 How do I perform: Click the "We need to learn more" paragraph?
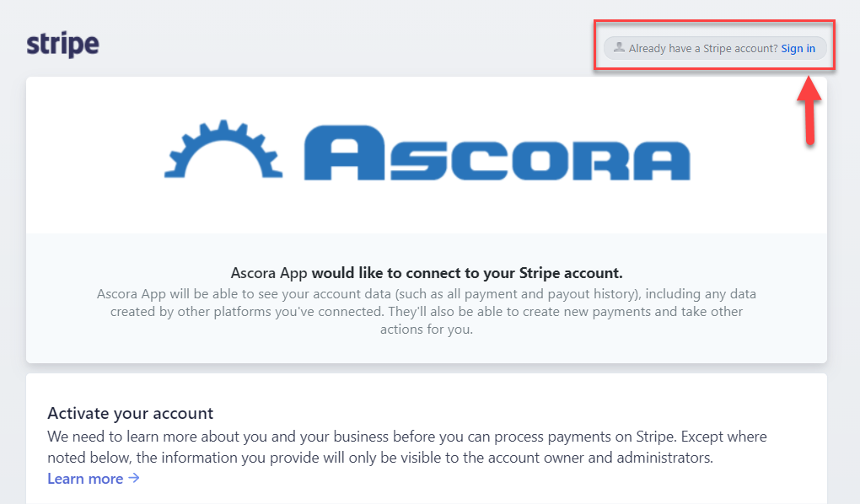click(x=406, y=448)
